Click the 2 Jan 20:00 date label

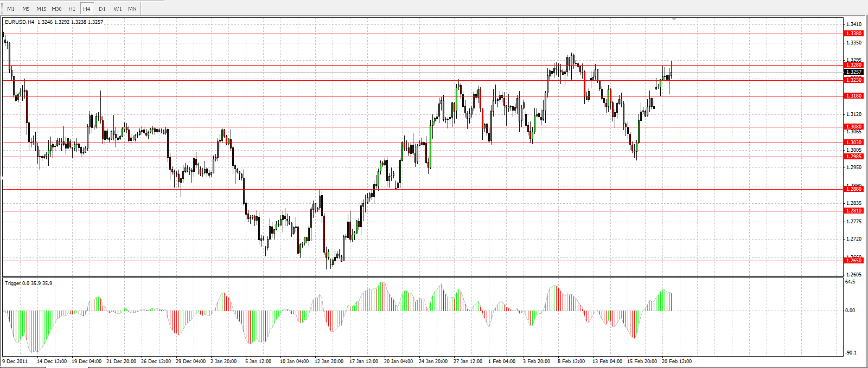pos(224,361)
